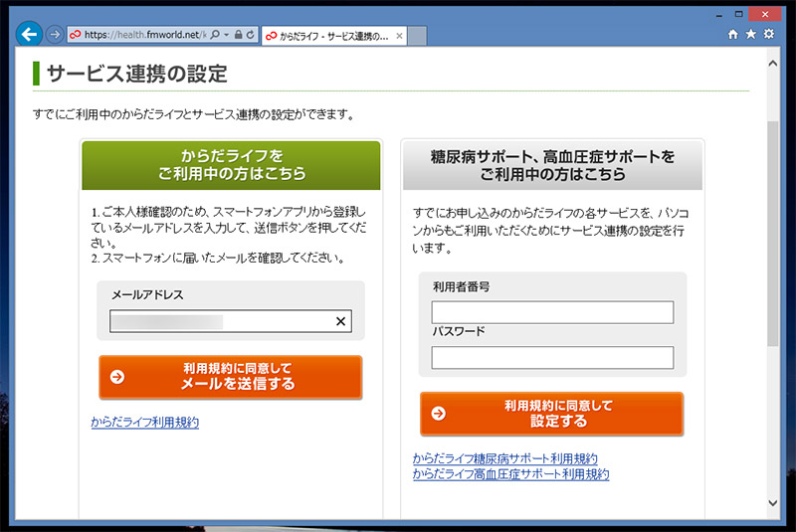Open favorites with the star icon
This screenshot has width=796, height=532.
[750, 34]
